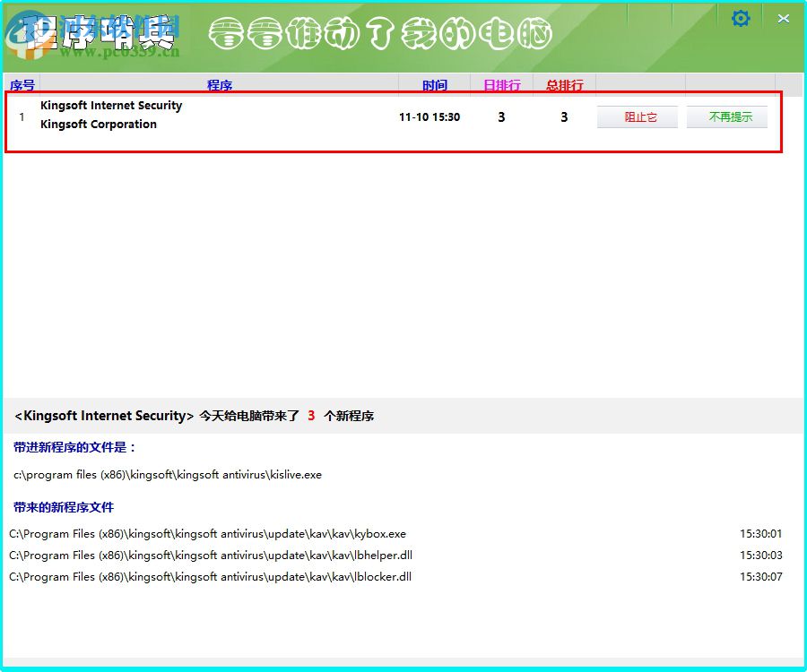Select the 带进新程序的文件是 heading
The image size is (807, 672).
click(74, 447)
